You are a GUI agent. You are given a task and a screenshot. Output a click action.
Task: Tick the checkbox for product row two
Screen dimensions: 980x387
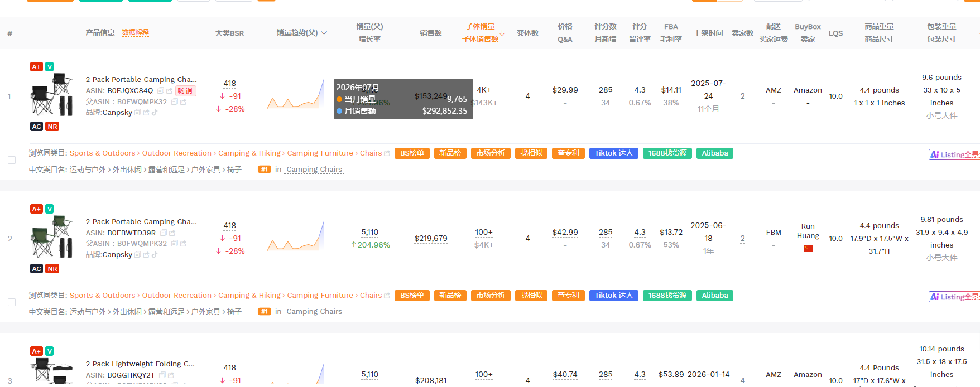(x=12, y=302)
